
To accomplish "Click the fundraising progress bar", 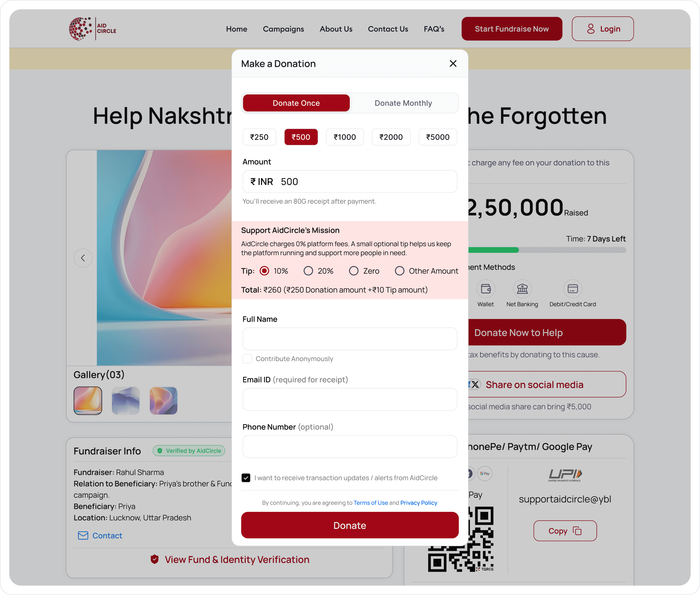I will pos(547,250).
